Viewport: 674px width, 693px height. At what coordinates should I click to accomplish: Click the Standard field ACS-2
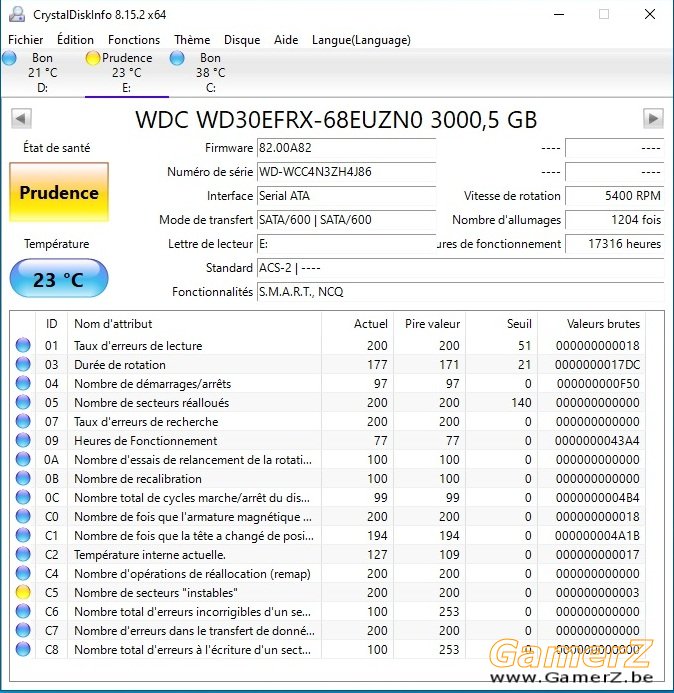coord(461,267)
